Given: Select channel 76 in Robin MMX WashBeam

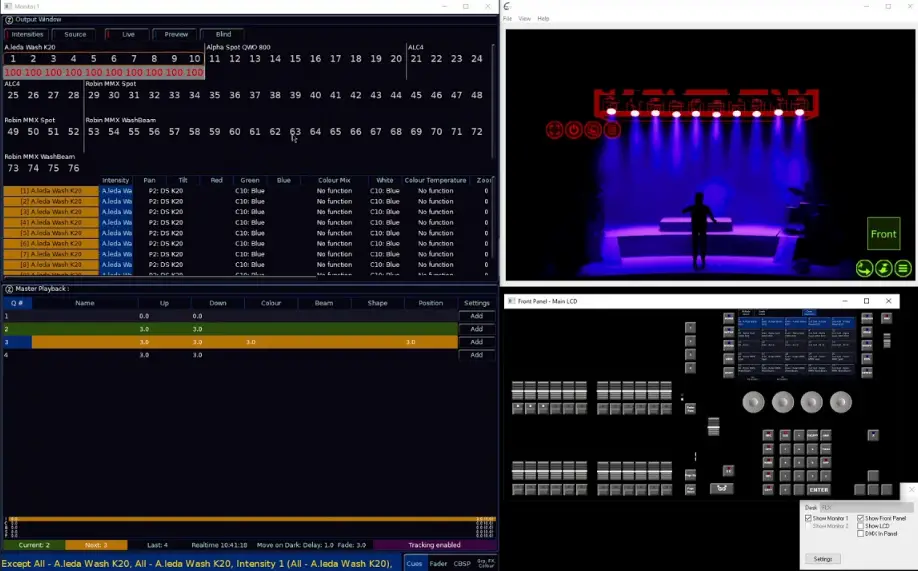Looking at the screenshot, I should (73, 168).
